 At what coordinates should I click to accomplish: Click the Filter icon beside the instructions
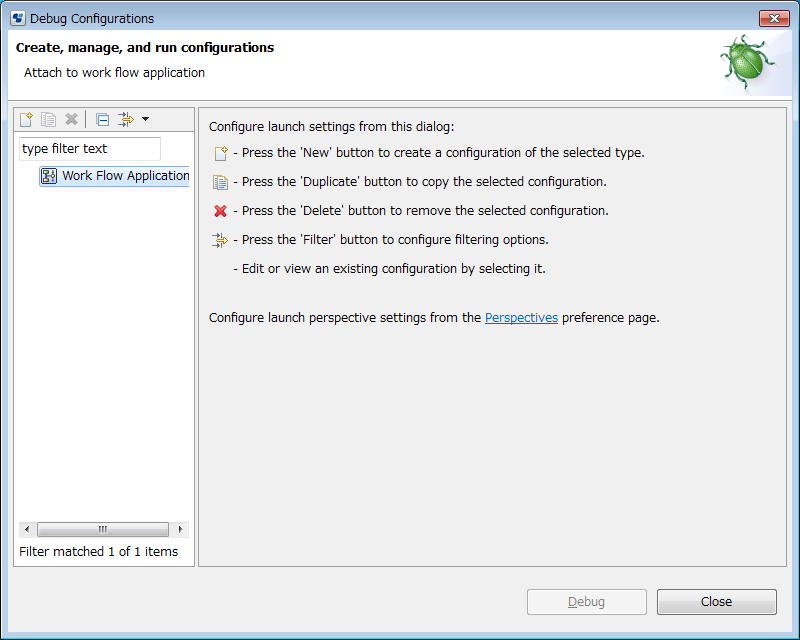point(220,240)
